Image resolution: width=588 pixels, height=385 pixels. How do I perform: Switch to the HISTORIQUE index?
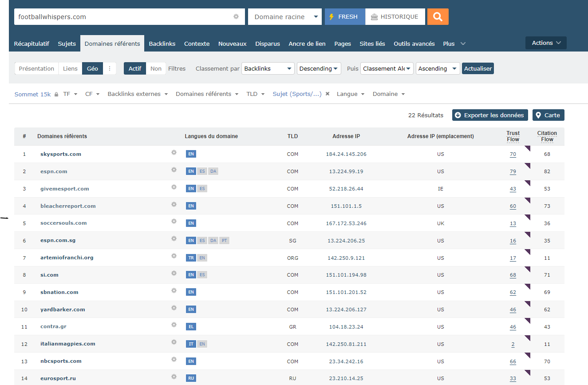(395, 17)
